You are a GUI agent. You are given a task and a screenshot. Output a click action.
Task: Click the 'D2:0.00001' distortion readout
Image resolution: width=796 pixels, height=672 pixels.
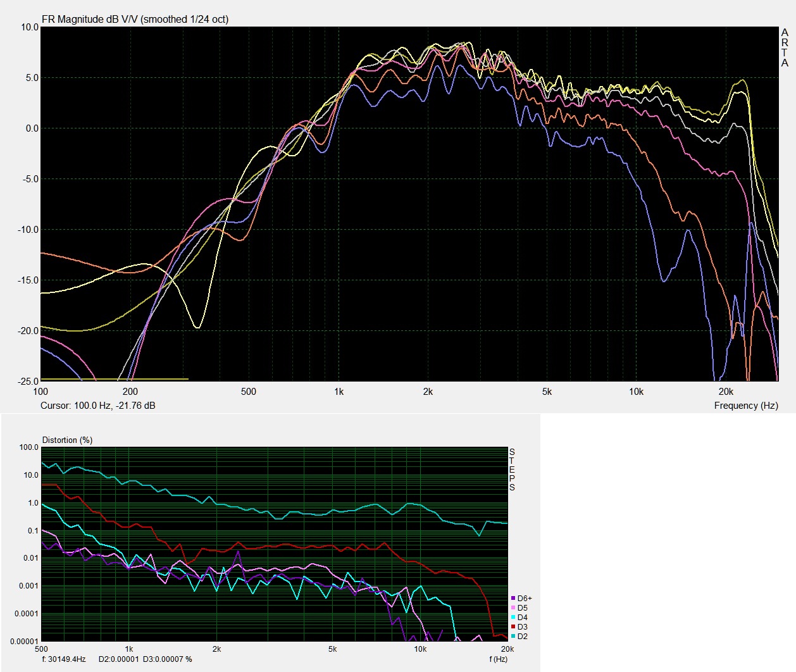click(x=118, y=659)
